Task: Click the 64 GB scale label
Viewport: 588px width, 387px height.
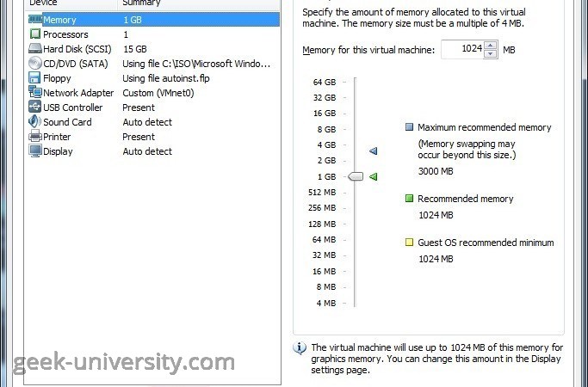Action: click(x=325, y=82)
